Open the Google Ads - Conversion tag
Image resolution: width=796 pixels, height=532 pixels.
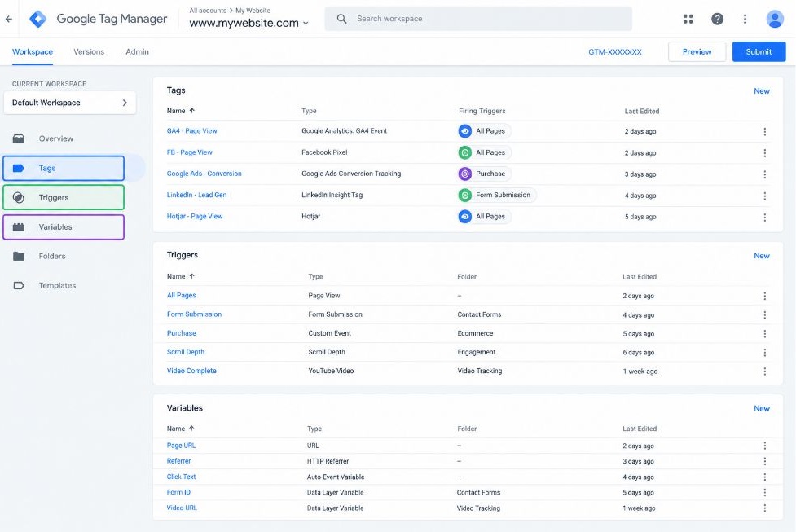tap(204, 174)
